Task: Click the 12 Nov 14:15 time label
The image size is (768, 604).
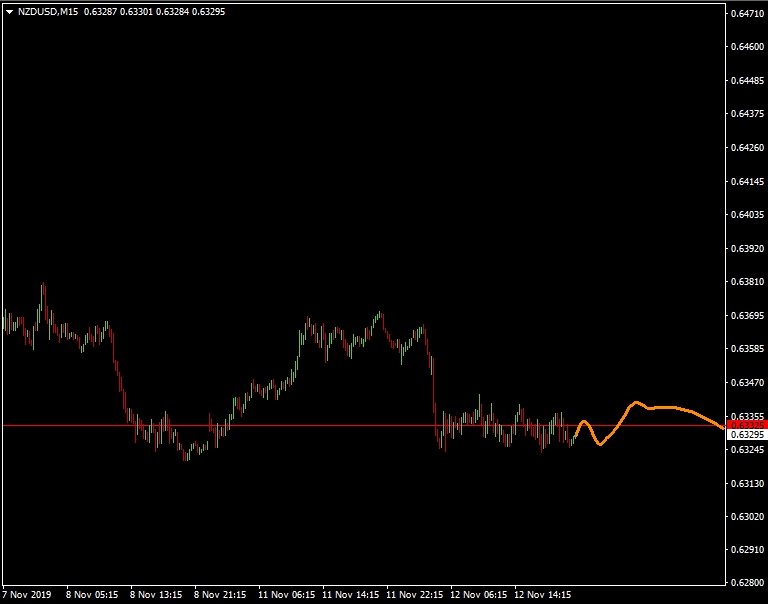Action: 542,593
